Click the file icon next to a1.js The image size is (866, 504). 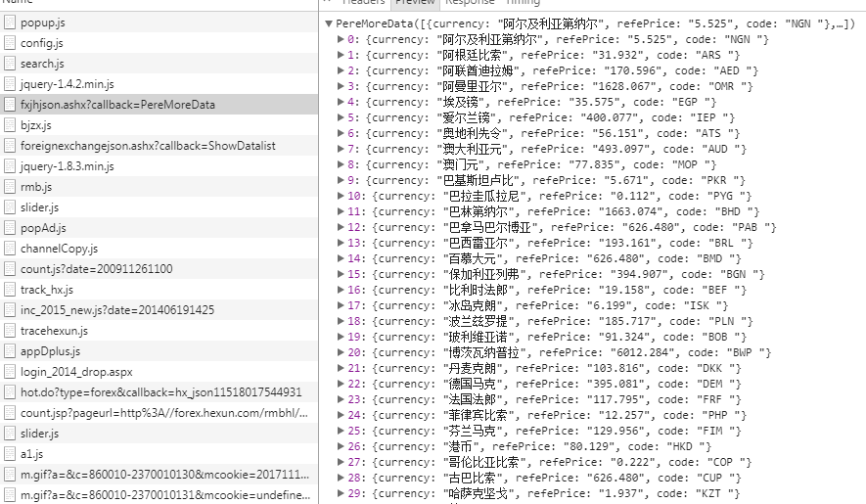click(x=10, y=454)
